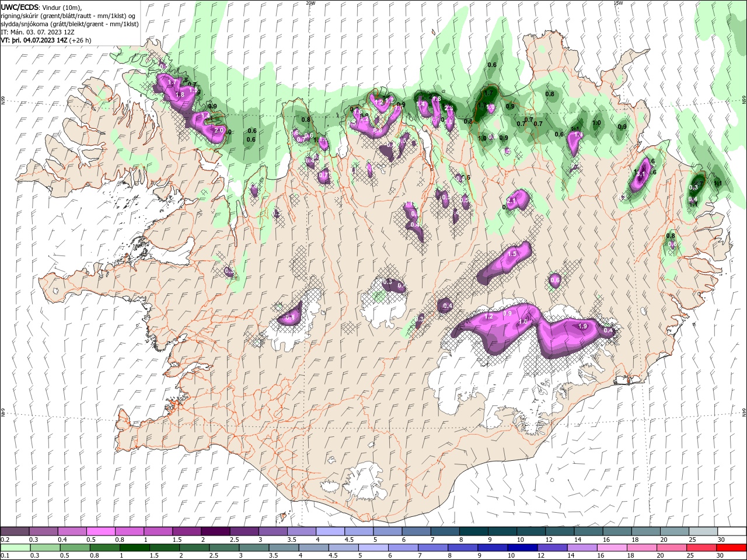Select snow scale swatch between 2 and 2.5
The width and height of the screenshot is (747, 560).
tap(215, 531)
